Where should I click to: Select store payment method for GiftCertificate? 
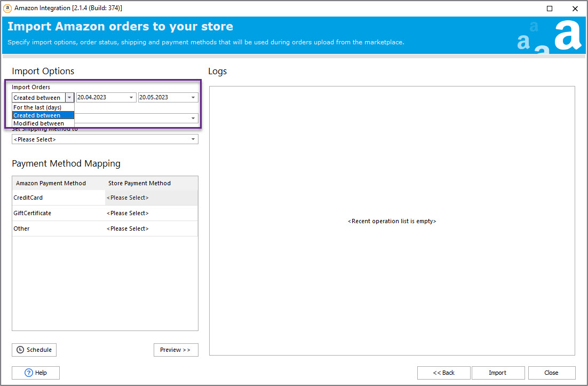(x=152, y=213)
